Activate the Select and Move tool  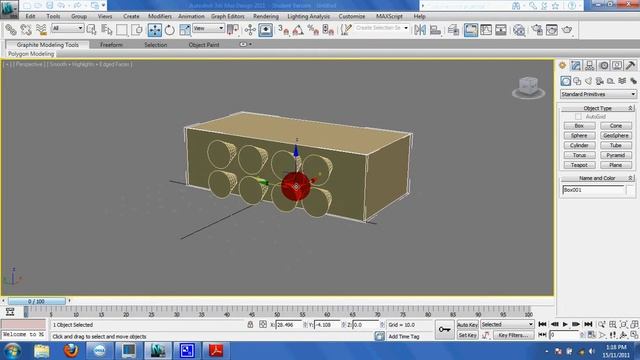coord(155,30)
